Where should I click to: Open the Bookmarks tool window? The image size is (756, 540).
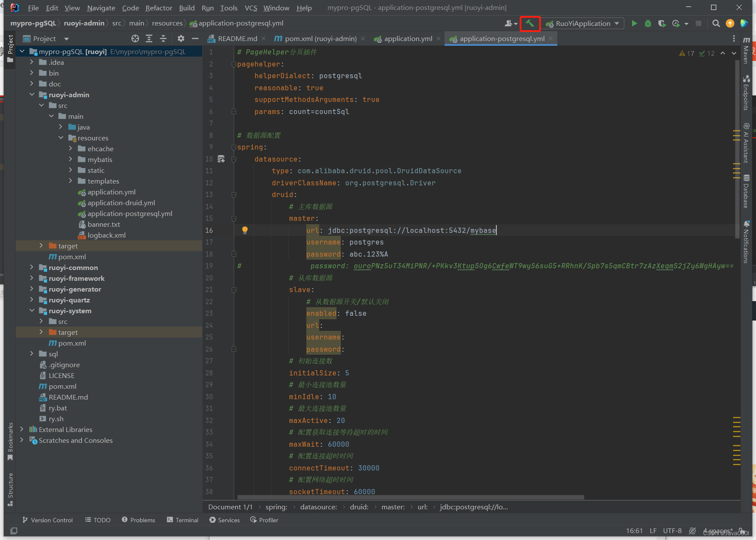coord(10,442)
